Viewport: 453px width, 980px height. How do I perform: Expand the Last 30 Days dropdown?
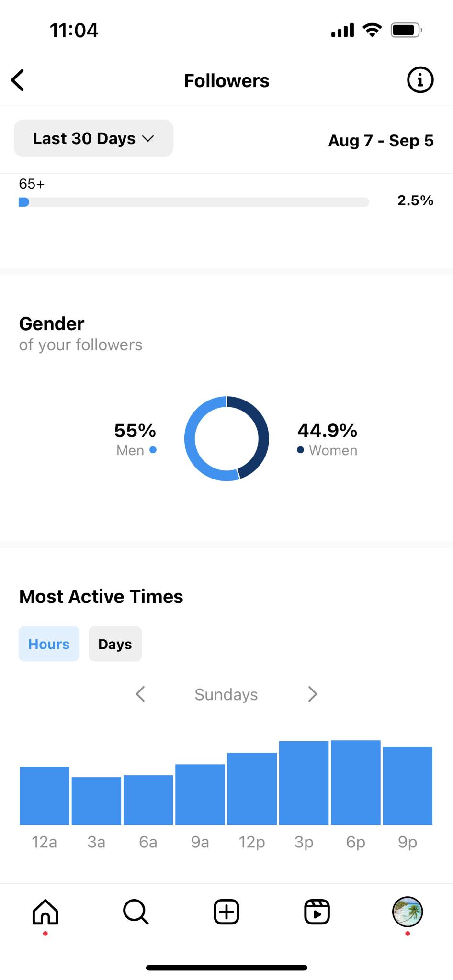[x=93, y=138]
